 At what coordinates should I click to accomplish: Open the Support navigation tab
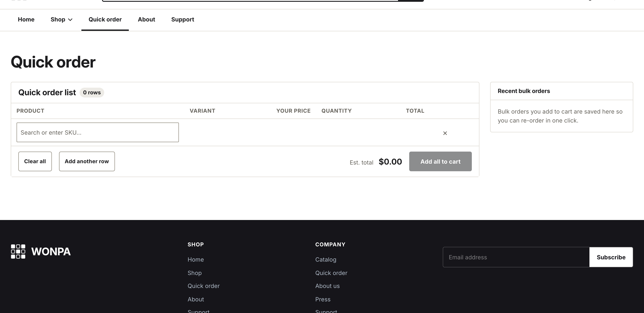[182, 19]
